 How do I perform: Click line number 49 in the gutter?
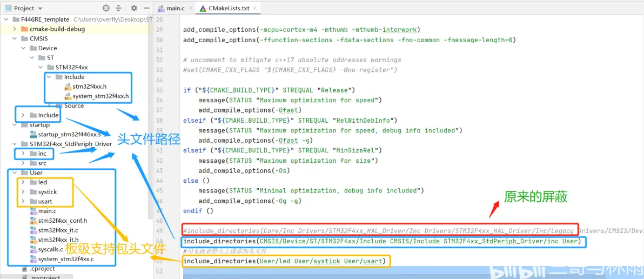[x=159, y=230]
